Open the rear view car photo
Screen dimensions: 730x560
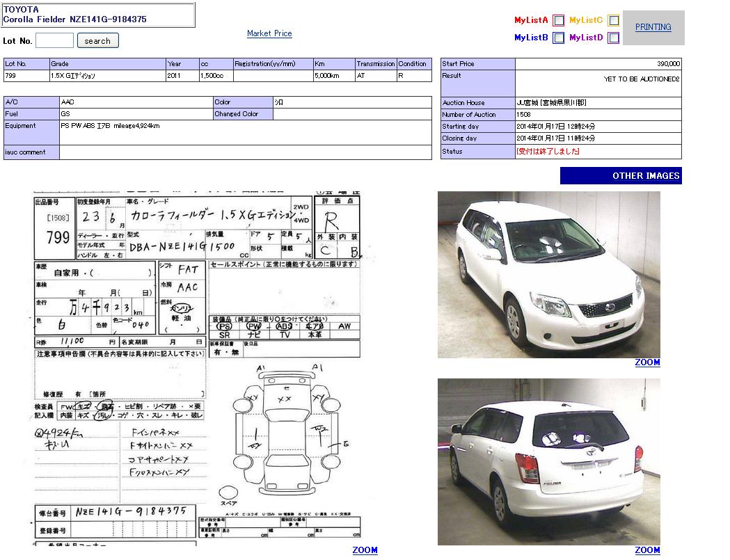(x=548, y=461)
